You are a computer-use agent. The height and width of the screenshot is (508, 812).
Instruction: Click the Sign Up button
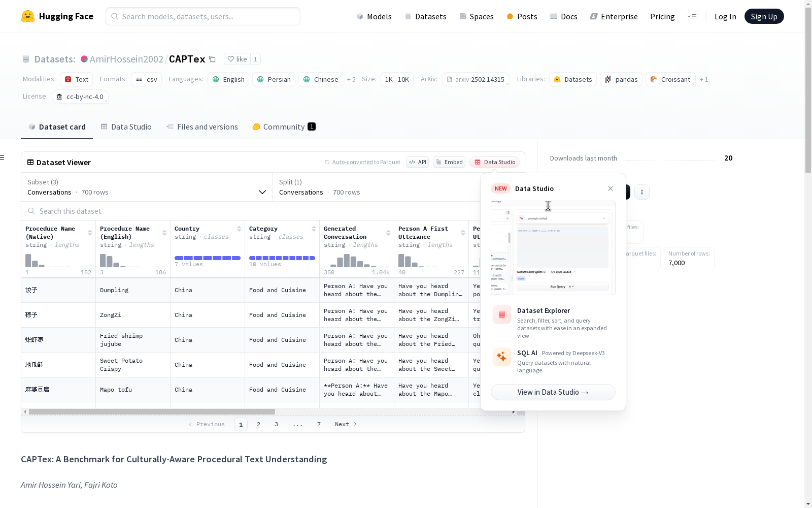[764, 16]
